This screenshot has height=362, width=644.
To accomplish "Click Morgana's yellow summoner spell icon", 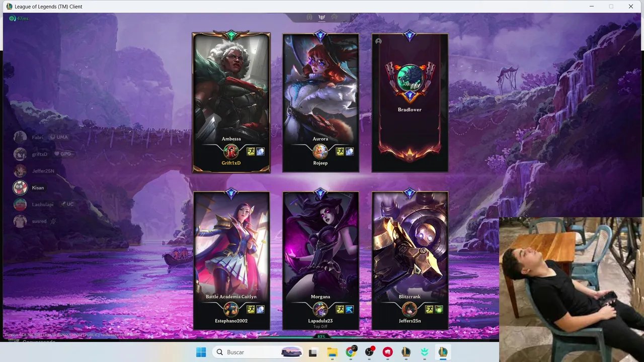I will [x=340, y=309].
